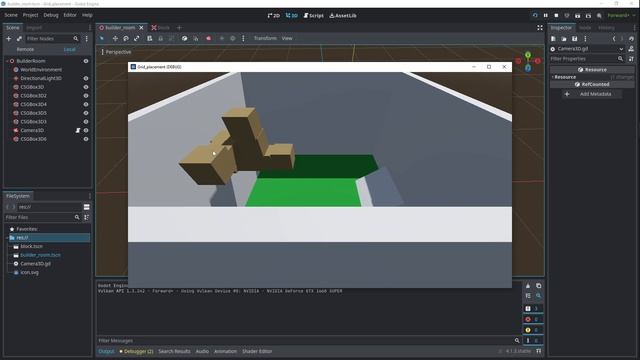The height and width of the screenshot is (360, 640).
Task: Switch scene tree to Remote view
Action: [x=25, y=49]
